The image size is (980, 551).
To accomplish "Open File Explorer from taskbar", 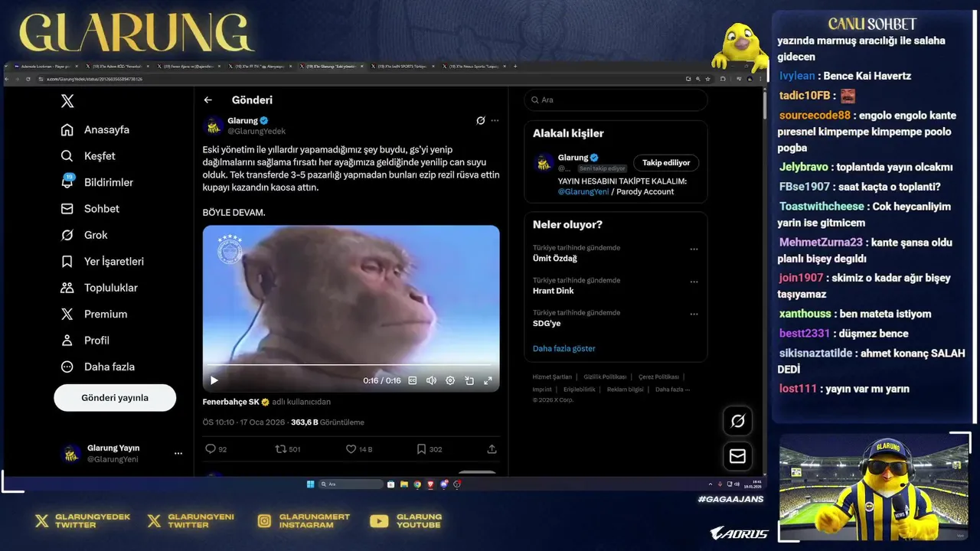I will [404, 484].
